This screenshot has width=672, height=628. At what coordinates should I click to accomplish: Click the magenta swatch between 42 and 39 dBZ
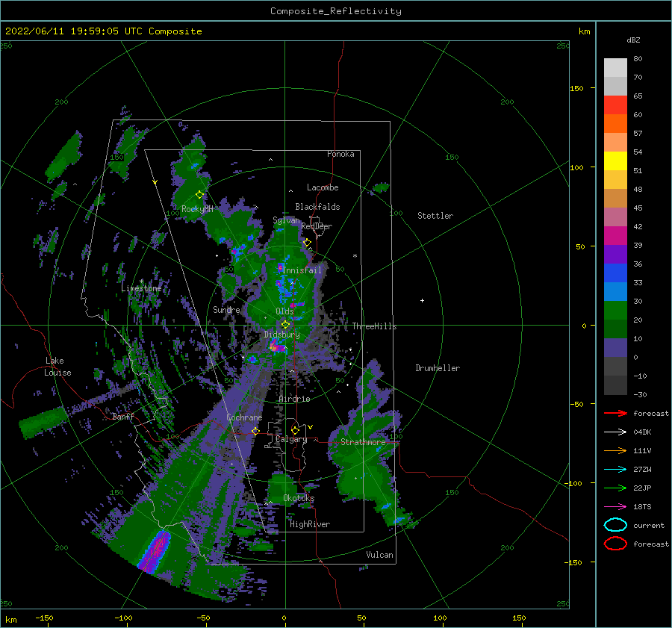[615, 236]
